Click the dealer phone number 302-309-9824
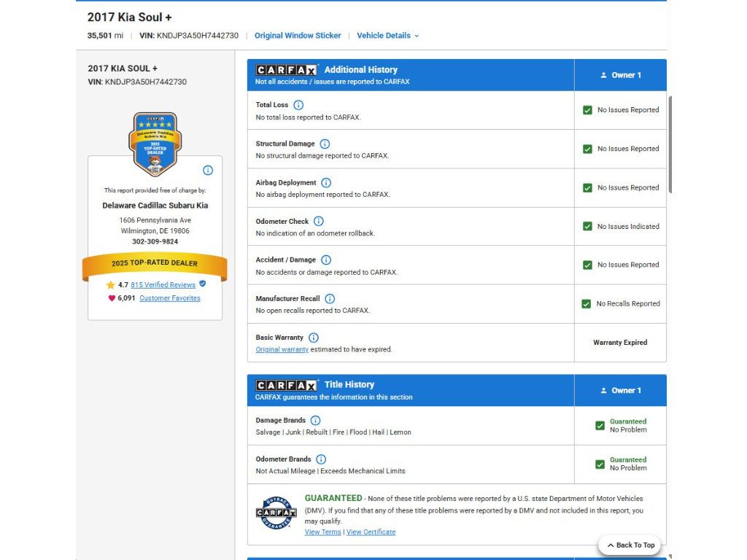Image resolution: width=747 pixels, height=560 pixels. 155,241
